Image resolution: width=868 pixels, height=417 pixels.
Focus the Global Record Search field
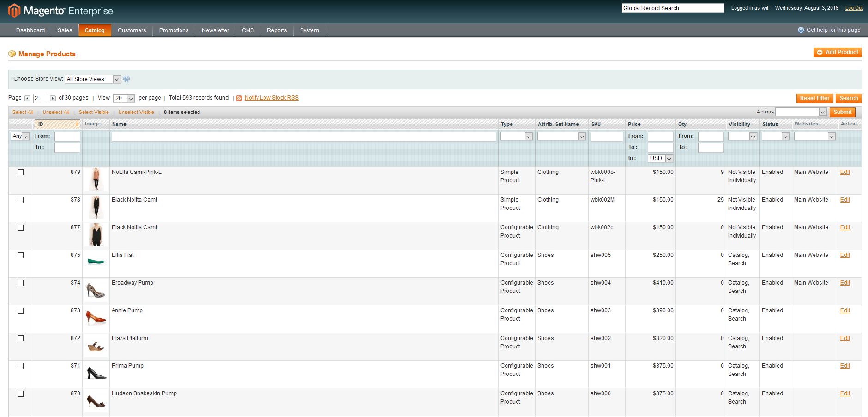[x=673, y=8]
